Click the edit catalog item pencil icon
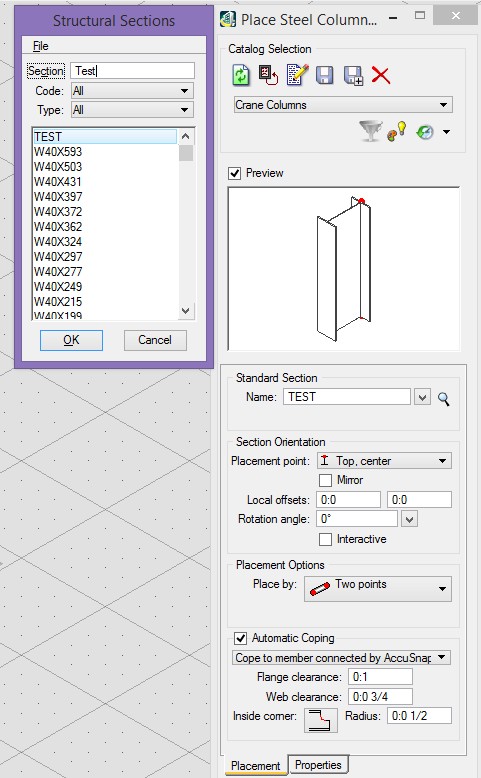Image resolution: width=481 pixels, height=778 pixels. (297, 75)
